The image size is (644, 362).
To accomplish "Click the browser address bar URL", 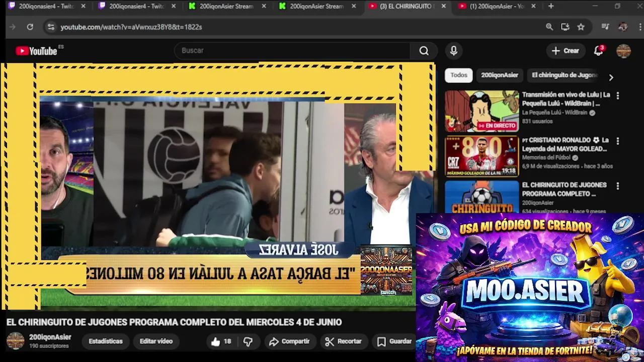I will [x=131, y=27].
